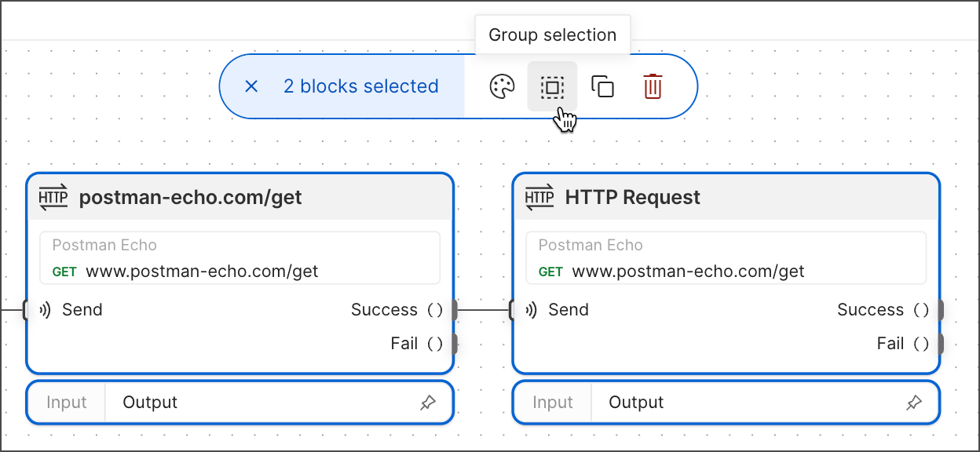Image resolution: width=980 pixels, height=452 pixels.
Task: Delete the selected blocks with trash icon
Action: (x=653, y=86)
